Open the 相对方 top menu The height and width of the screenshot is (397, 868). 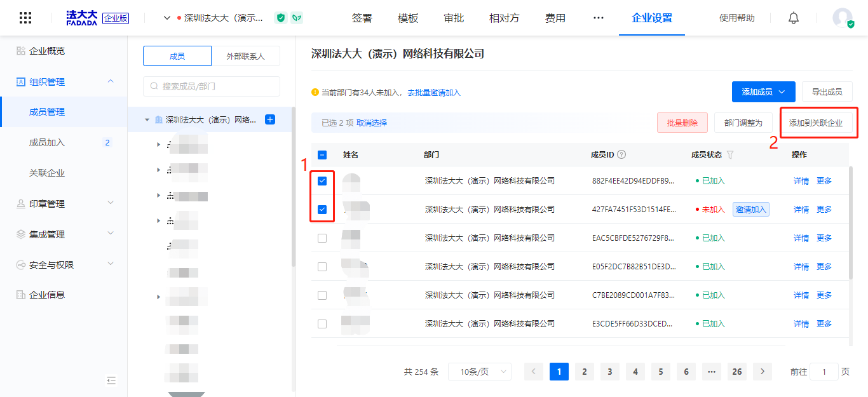pyautogui.click(x=505, y=18)
